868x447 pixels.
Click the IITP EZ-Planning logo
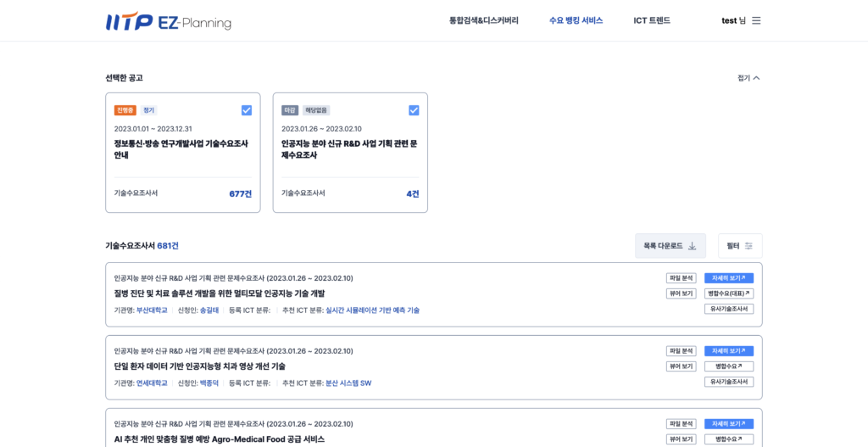tap(168, 21)
